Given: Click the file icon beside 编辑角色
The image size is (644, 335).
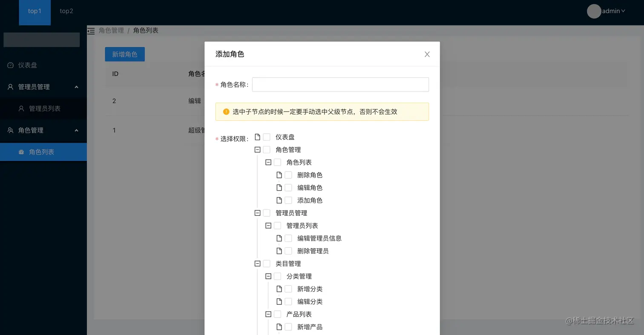Looking at the screenshot, I should tap(279, 188).
